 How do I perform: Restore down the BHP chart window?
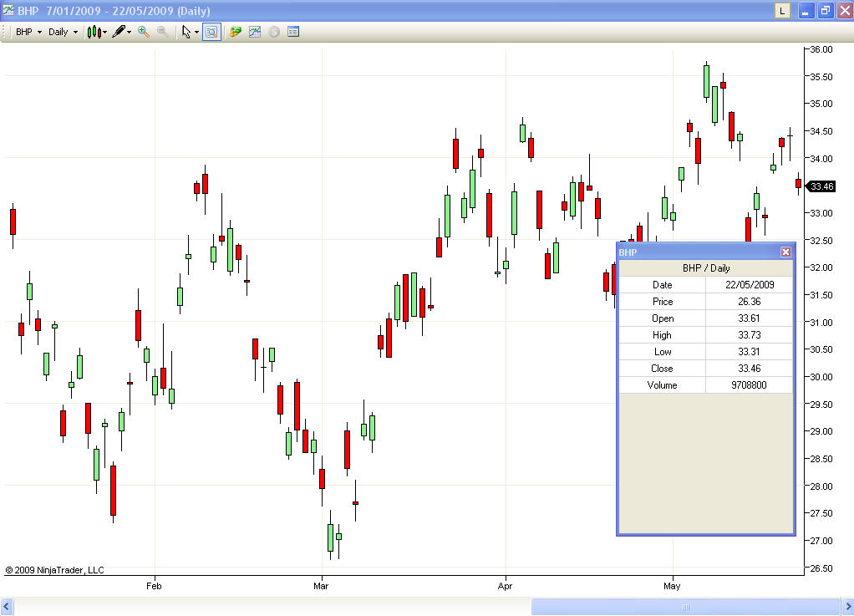(x=826, y=10)
